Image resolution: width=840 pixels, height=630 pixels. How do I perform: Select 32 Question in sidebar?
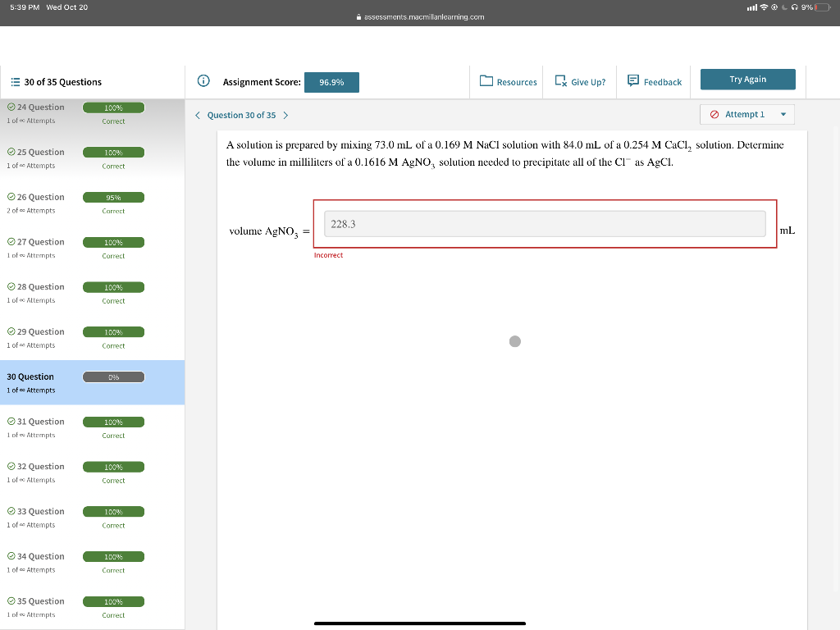(x=41, y=467)
